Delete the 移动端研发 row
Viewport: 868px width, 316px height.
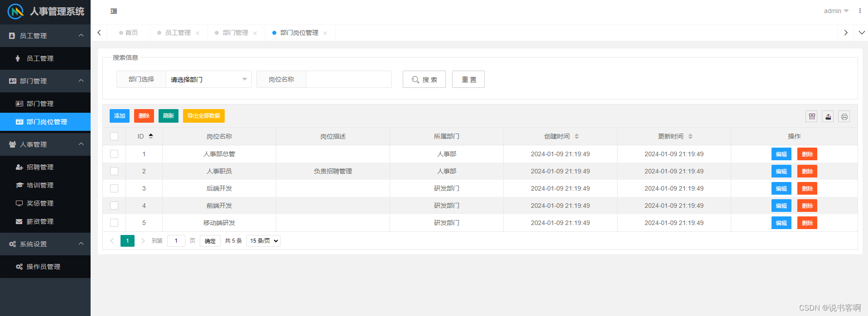807,223
